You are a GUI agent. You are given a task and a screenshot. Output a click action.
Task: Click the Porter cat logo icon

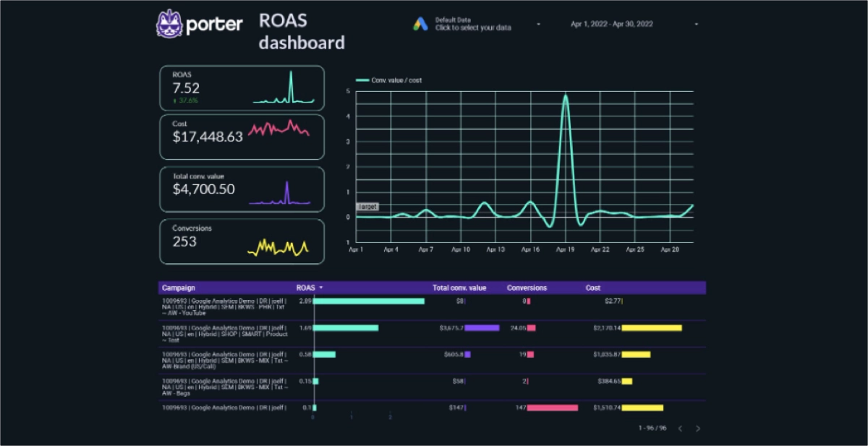click(169, 23)
